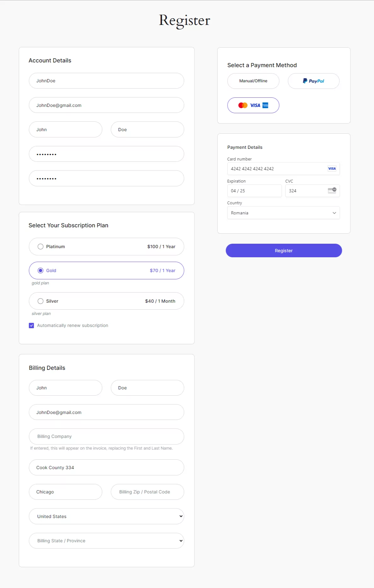The width and height of the screenshot is (374, 588).
Task: Click the CVC card icon
Action: 332,191
